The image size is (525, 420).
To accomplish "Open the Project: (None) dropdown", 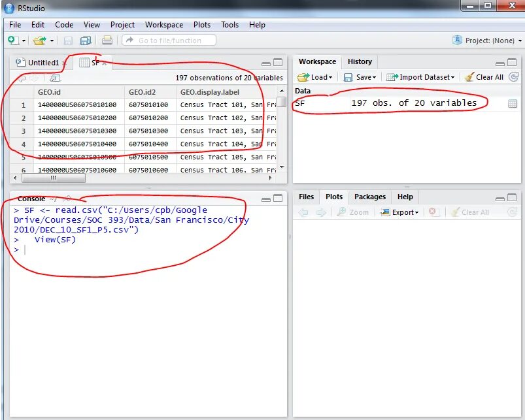I will pos(487,40).
